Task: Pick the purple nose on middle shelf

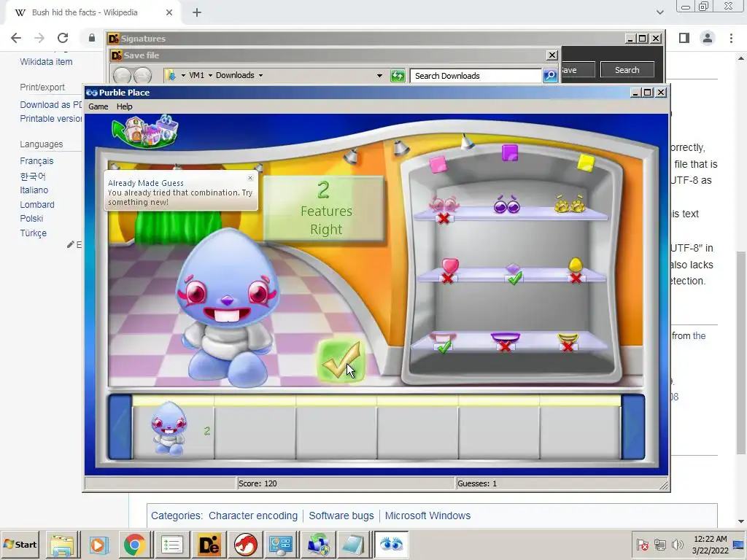Action: click(x=513, y=268)
